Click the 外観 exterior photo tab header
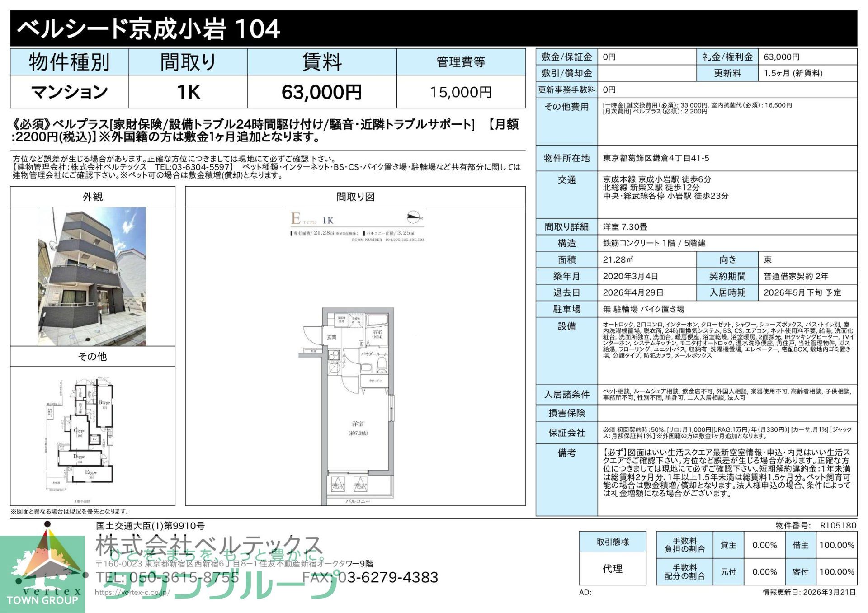The width and height of the screenshot is (868, 613). coord(94,197)
